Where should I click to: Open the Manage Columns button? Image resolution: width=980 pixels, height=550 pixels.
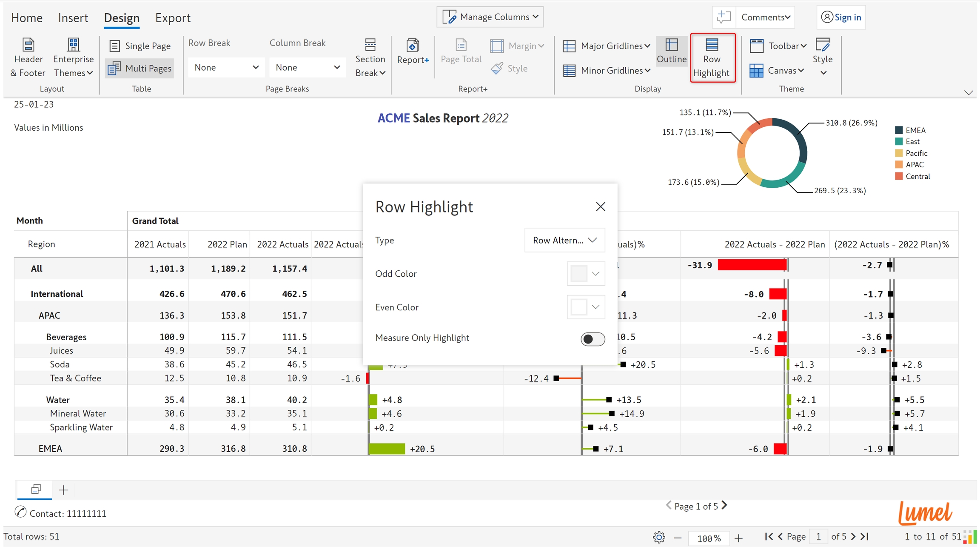pyautogui.click(x=490, y=17)
